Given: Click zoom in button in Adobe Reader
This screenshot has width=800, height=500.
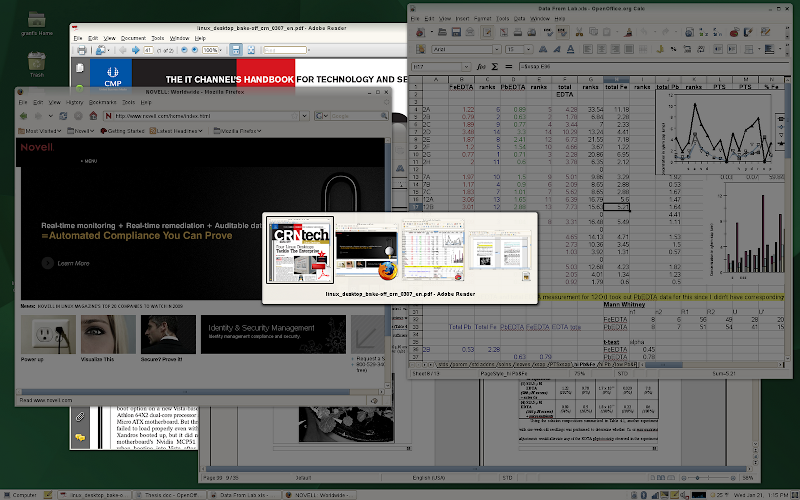Looking at the screenshot, I should pos(194,50).
